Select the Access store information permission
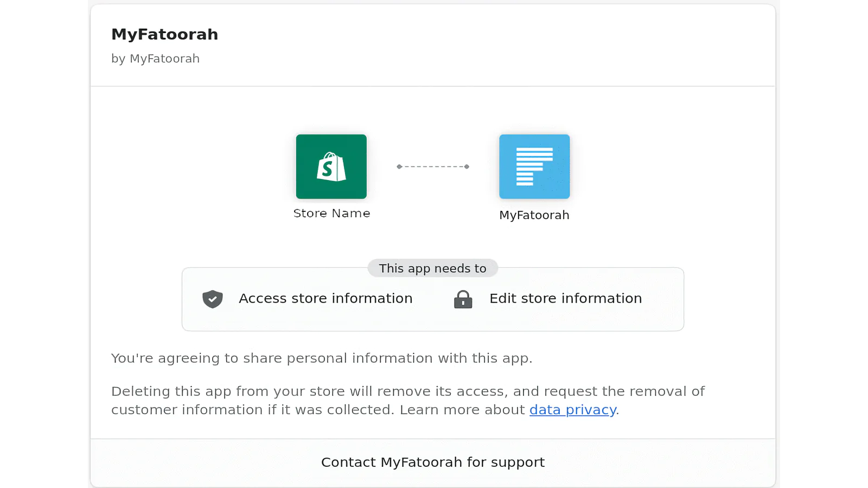The image size is (868, 488). pos(325,299)
